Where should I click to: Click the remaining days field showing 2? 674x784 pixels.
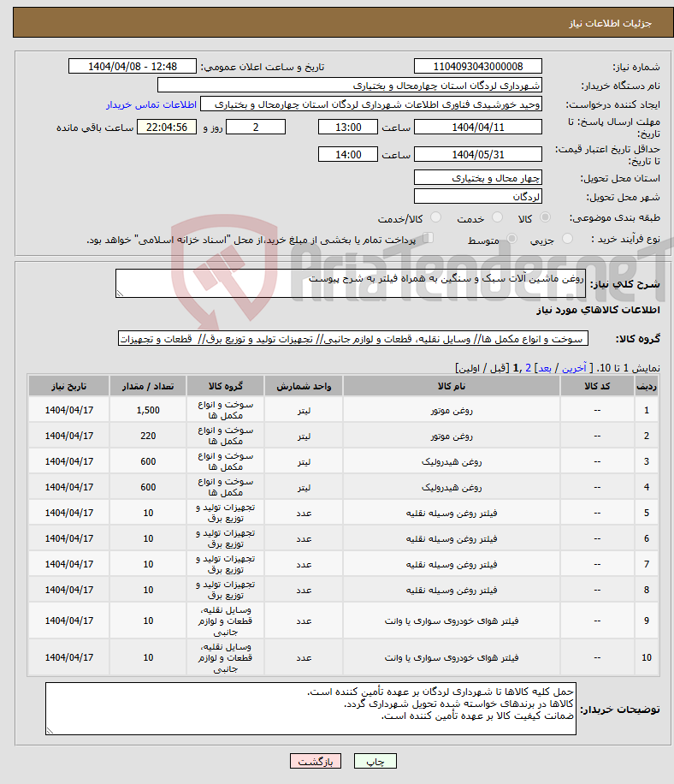click(256, 127)
